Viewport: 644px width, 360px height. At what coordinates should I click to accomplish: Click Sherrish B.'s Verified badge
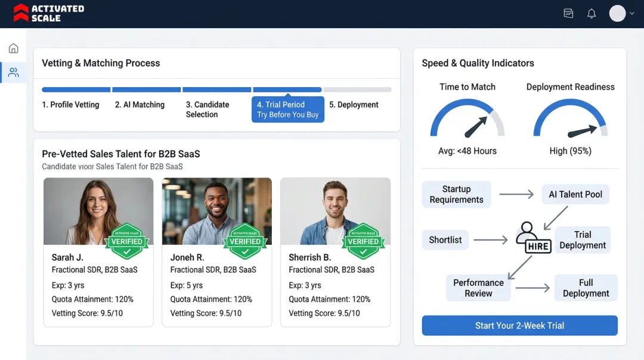(364, 241)
